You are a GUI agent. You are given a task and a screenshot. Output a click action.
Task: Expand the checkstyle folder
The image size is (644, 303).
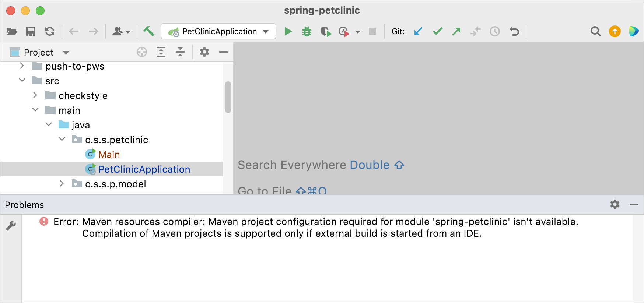[35, 95]
